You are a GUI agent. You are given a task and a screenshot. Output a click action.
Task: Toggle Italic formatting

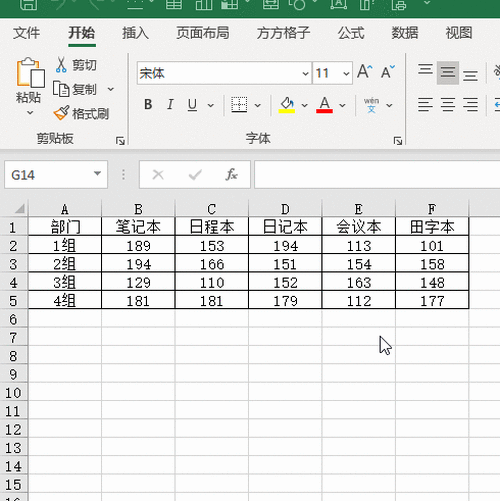click(x=170, y=105)
